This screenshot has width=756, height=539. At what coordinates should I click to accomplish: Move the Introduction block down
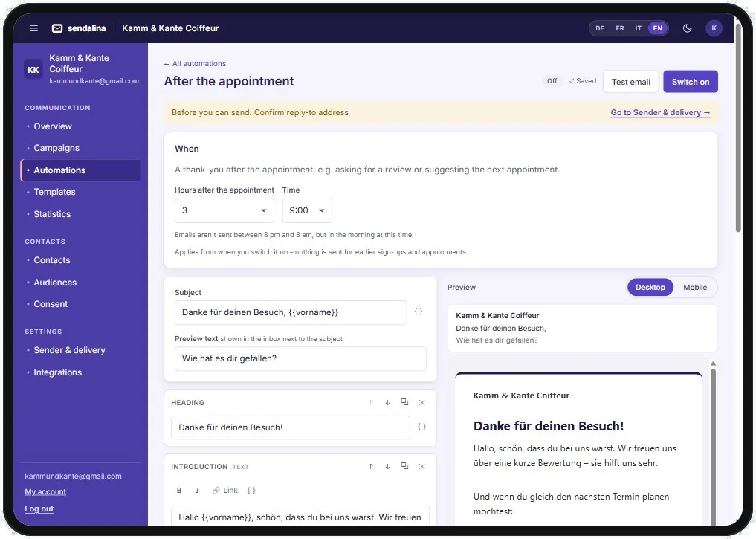[387, 466]
